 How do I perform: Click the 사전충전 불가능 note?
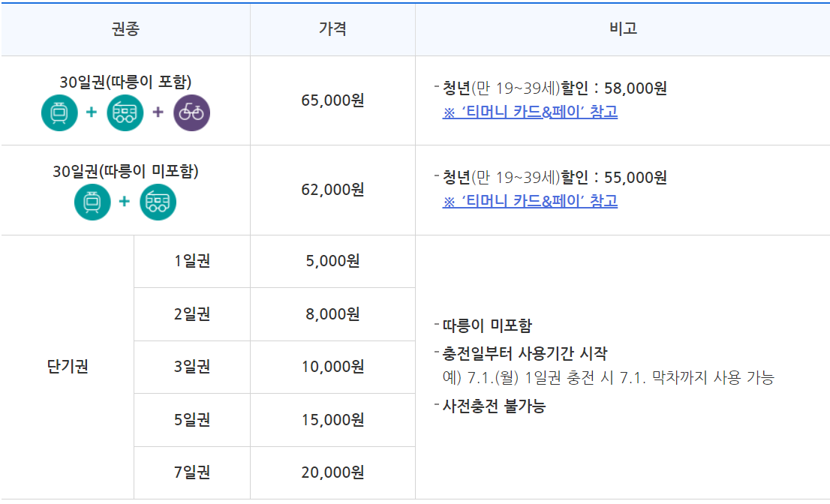493,406
